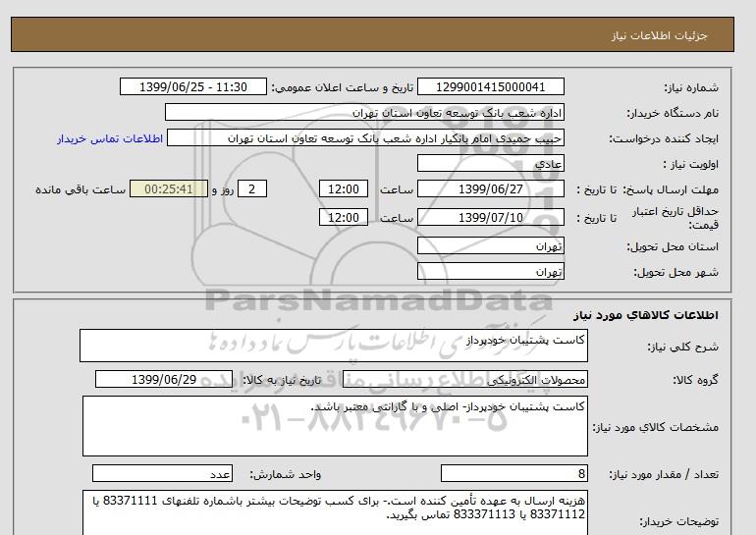Click the label استان محل تحویل
This screenshot has height=535, width=756.
[x=673, y=246]
